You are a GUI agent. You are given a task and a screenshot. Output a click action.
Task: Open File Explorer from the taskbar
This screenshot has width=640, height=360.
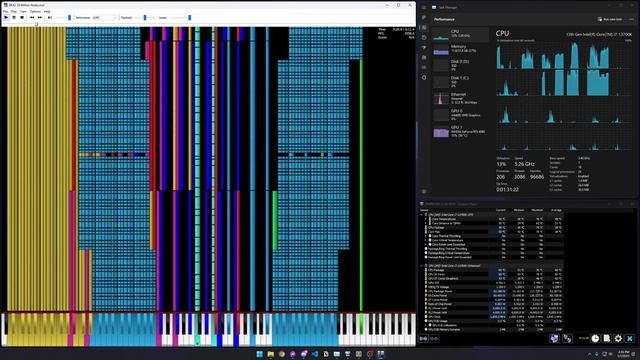coord(271,354)
